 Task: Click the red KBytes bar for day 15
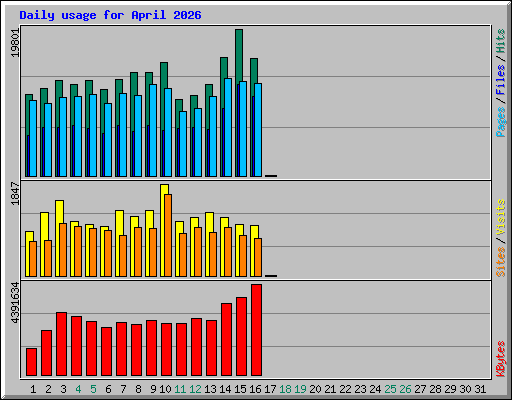[241, 336]
